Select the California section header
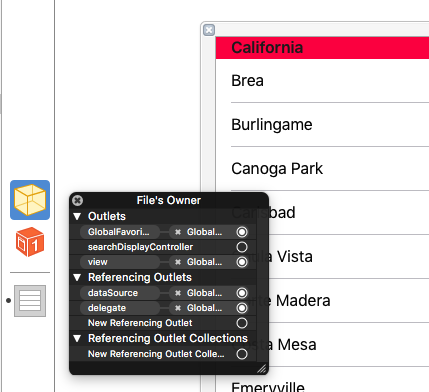Screen dimensions: 429x392 [322, 48]
